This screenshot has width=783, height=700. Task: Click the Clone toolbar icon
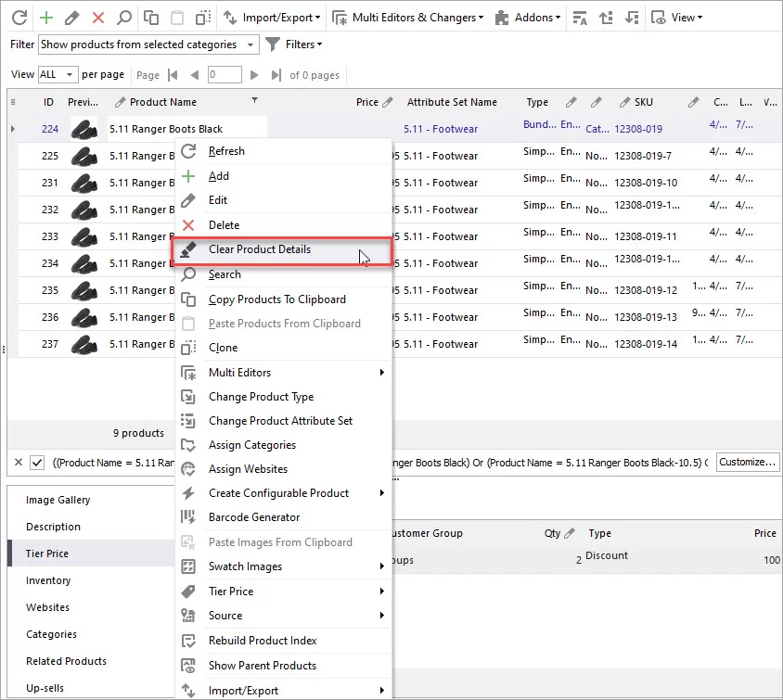click(x=203, y=18)
